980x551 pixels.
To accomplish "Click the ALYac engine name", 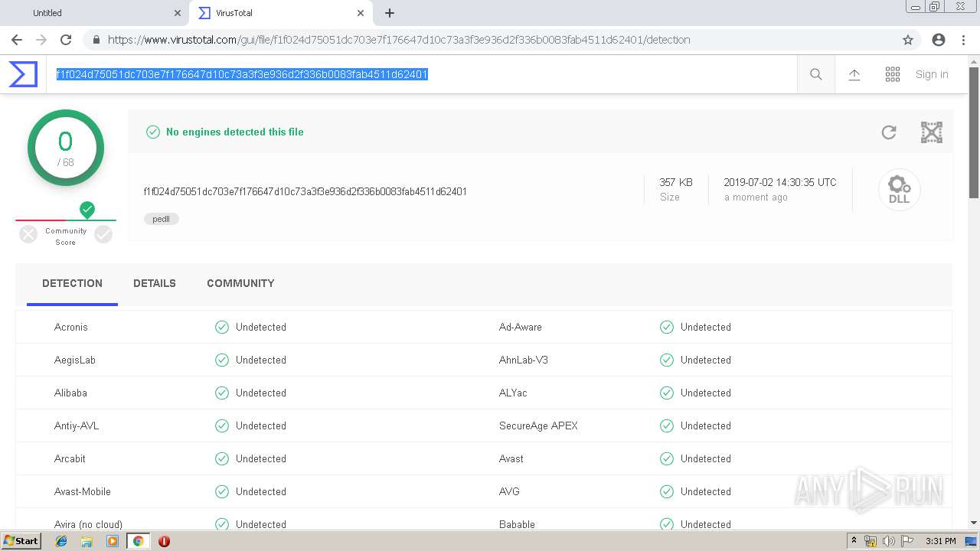I will [513, 393].
